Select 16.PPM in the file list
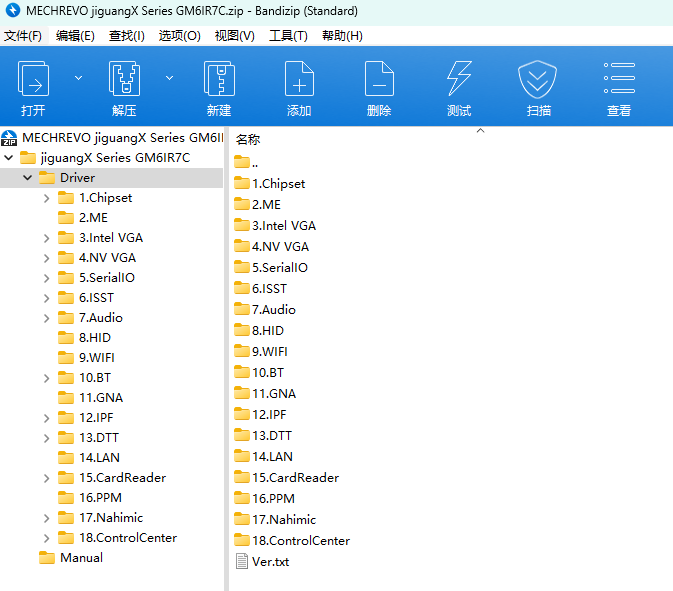673x591 pixels. [x=264, y=499]
